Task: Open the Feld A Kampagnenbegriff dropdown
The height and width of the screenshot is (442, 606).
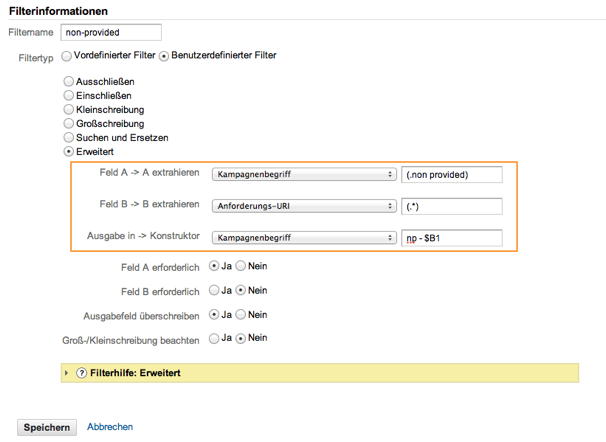Action: pos(304,174)
